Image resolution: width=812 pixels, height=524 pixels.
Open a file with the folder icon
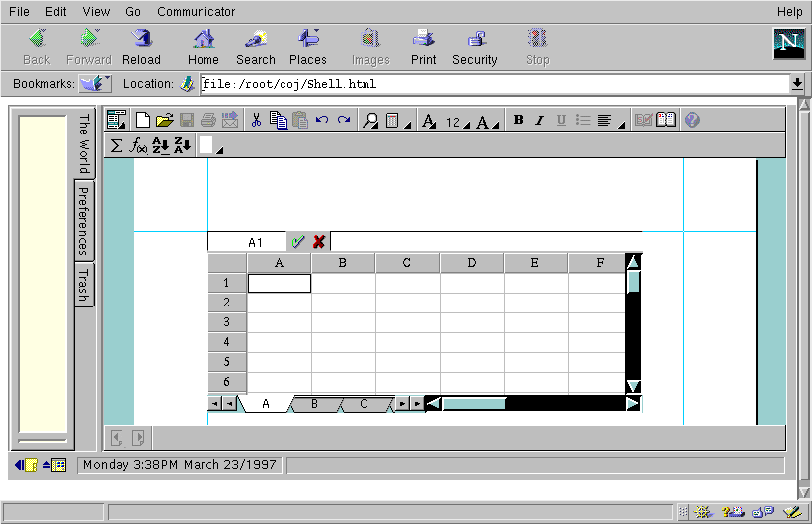[164, 120]
